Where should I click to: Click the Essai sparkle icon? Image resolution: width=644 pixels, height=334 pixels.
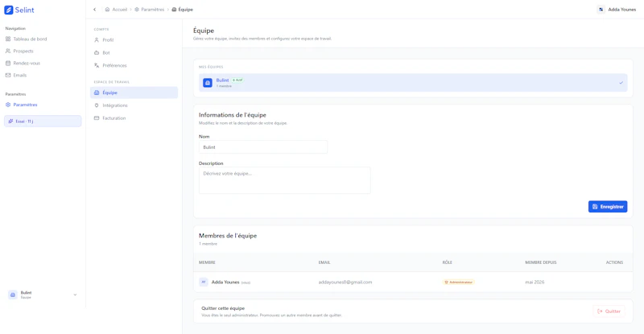click(x=10, y=122)
